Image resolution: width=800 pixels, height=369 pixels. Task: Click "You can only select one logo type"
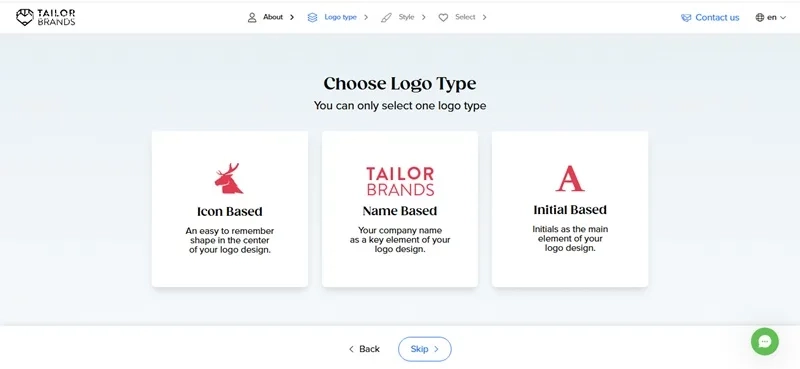tap(400, 106)
